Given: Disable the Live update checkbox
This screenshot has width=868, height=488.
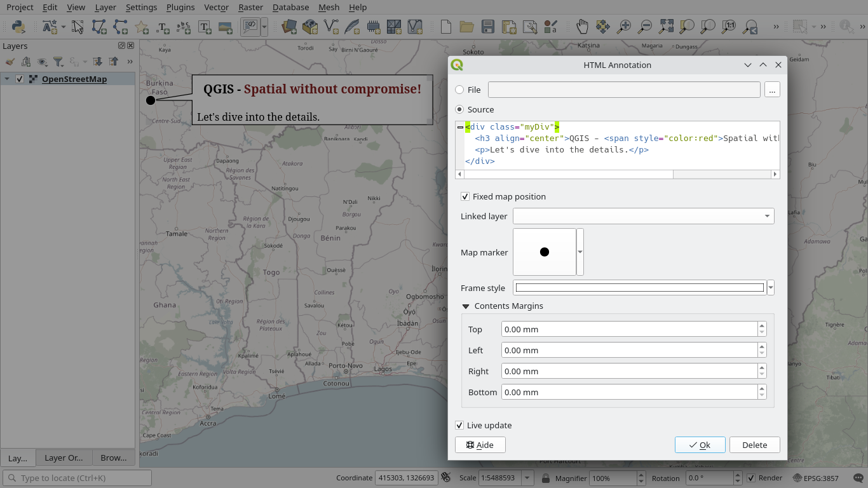Looking at the screenshot, I should (459, 426).
